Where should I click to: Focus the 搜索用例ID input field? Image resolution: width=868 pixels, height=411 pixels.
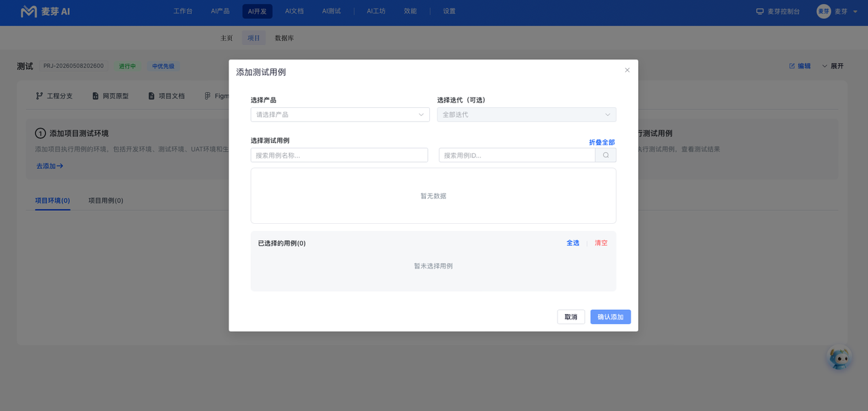[517, 155]
